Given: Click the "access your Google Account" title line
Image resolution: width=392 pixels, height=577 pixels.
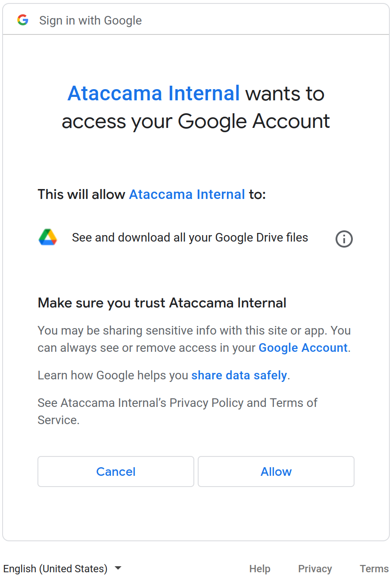Looking at the screenshot, I should [196, 121].
